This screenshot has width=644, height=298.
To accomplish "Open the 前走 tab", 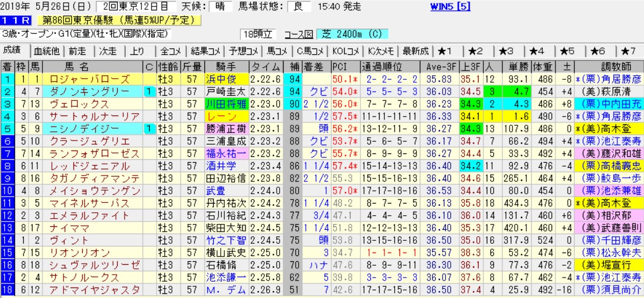I will point(79,50).
